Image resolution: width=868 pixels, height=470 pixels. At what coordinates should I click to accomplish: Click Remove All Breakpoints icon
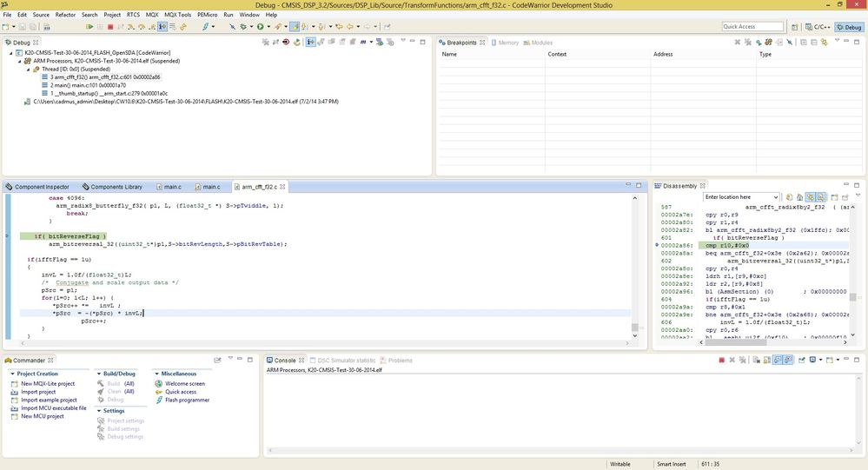click(748, 42)
